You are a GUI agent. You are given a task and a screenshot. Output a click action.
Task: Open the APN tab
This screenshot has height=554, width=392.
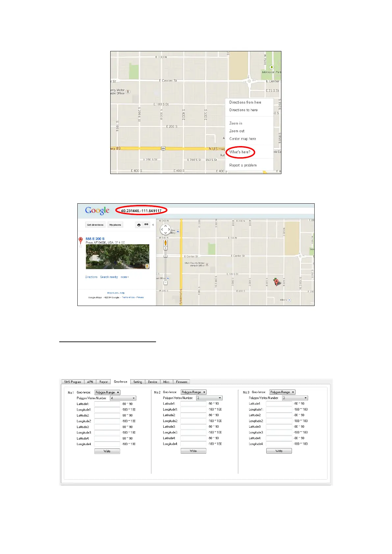(90, 382)
